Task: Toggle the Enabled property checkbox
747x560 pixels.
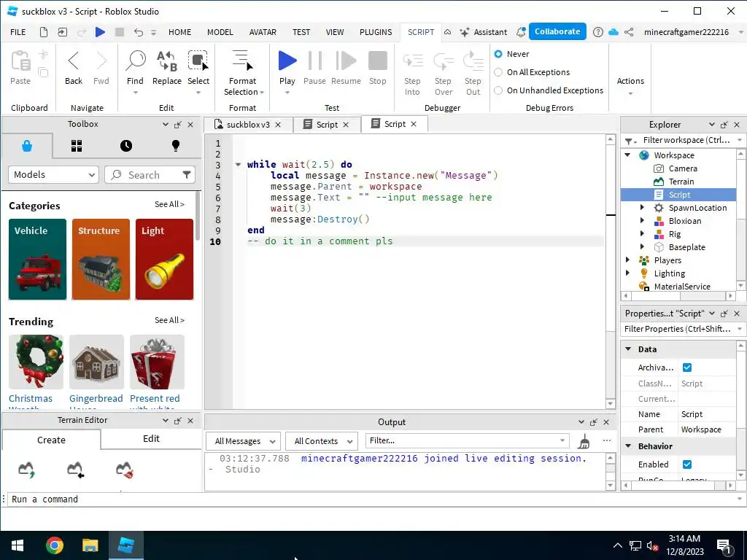Action: [x=687, y=464]
